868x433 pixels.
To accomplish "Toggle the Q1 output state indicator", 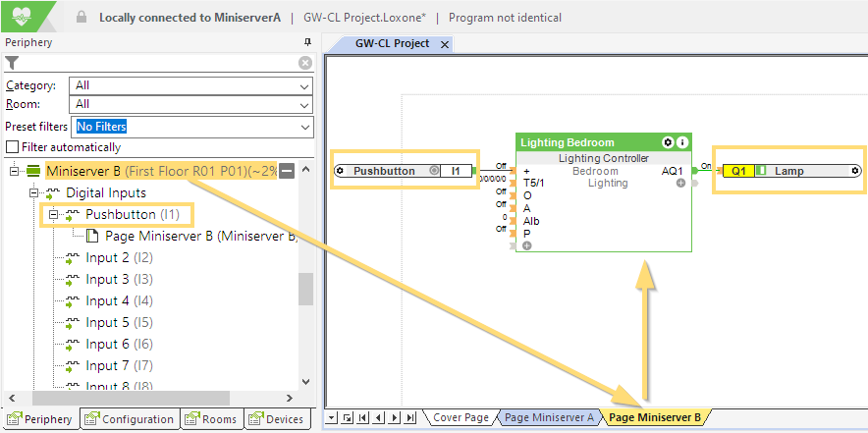I will (x=760, y=171).
